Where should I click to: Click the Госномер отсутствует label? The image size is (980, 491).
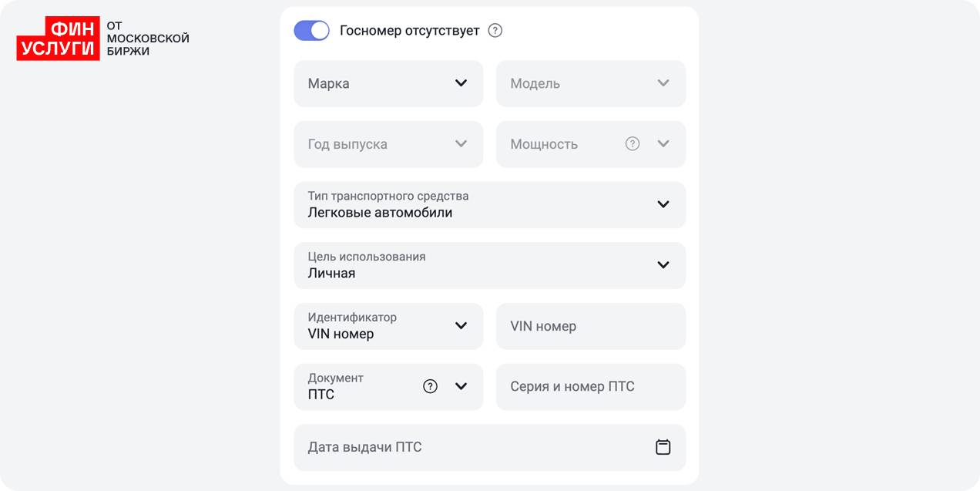409,31
